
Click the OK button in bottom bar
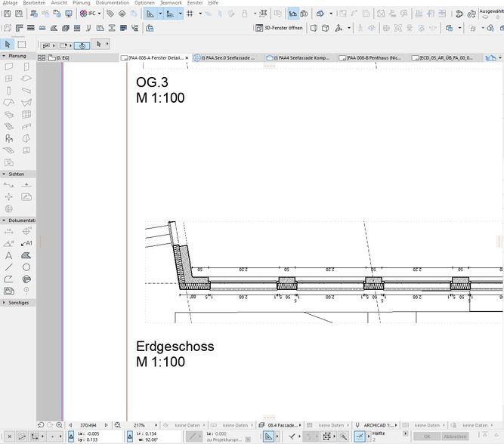pos(426,436)
